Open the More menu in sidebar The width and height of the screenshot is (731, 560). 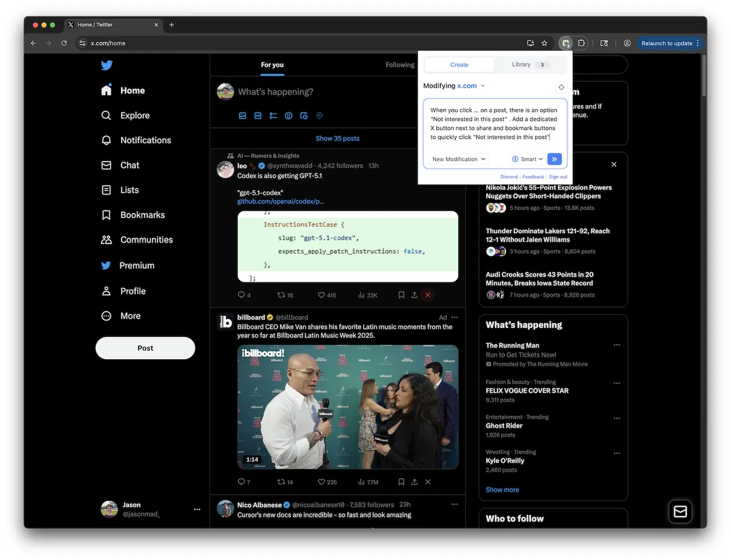point(121,316)
